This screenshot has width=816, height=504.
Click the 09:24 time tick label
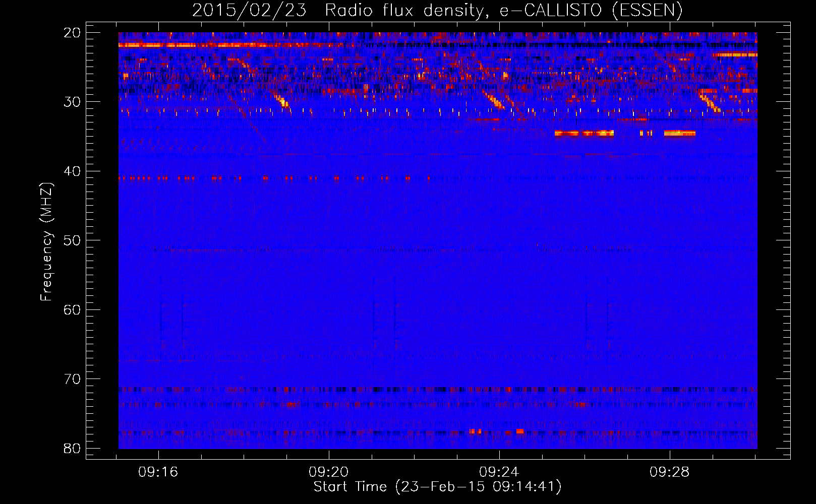coord(499,472)
